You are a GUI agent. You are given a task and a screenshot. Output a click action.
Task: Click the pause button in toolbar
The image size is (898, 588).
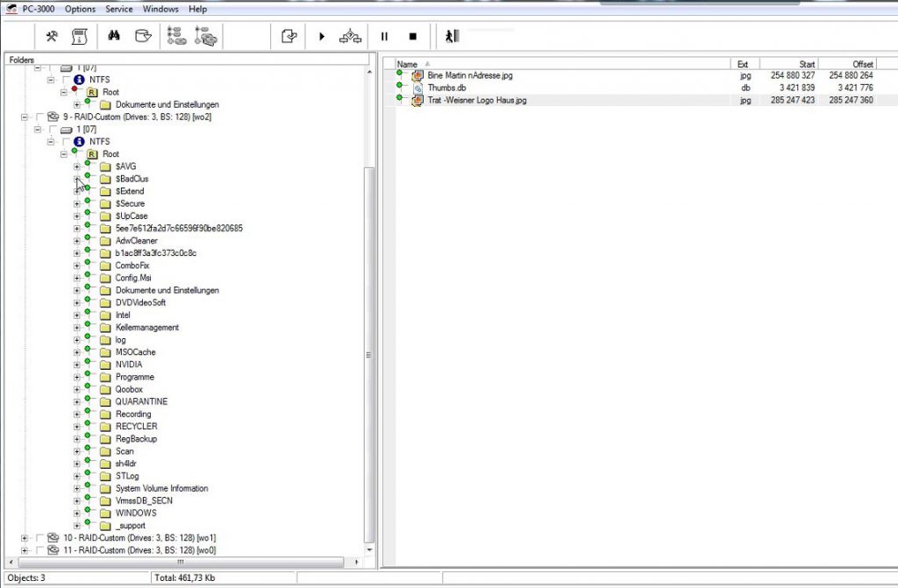pyautogui.click(x=384, y=36)
